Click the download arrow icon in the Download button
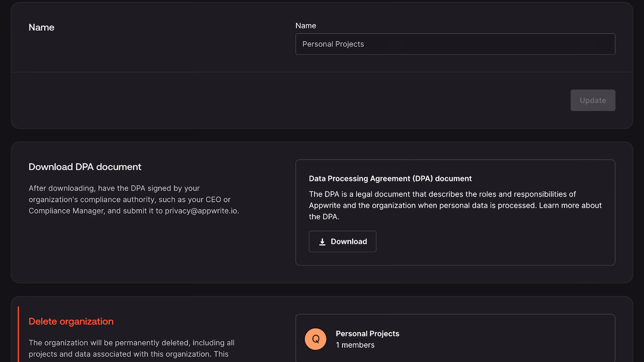 pos(323,242)
